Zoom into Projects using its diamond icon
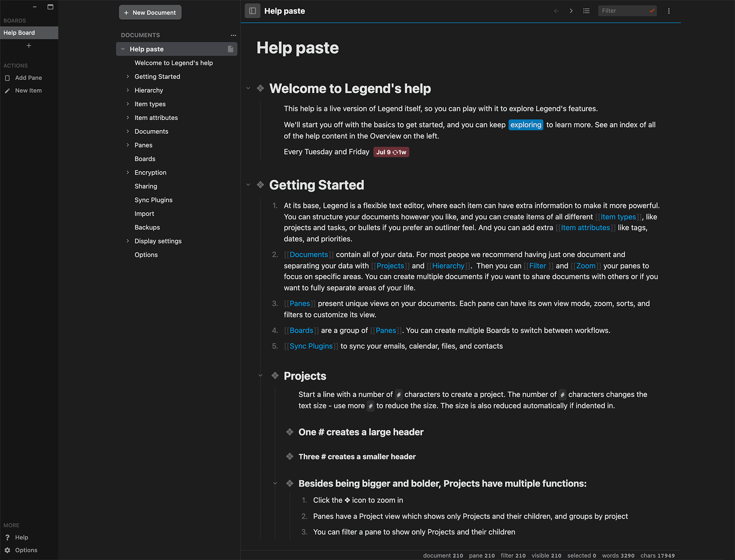 (x=275, y=376)
